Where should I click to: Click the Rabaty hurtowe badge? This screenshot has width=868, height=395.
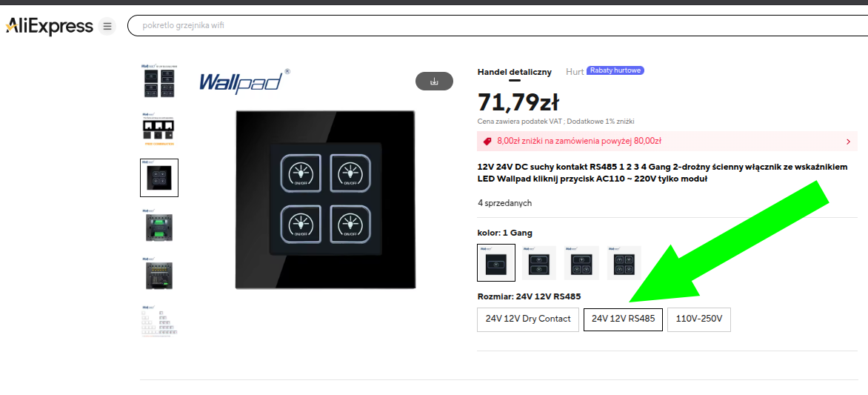[x=615, y=70]
